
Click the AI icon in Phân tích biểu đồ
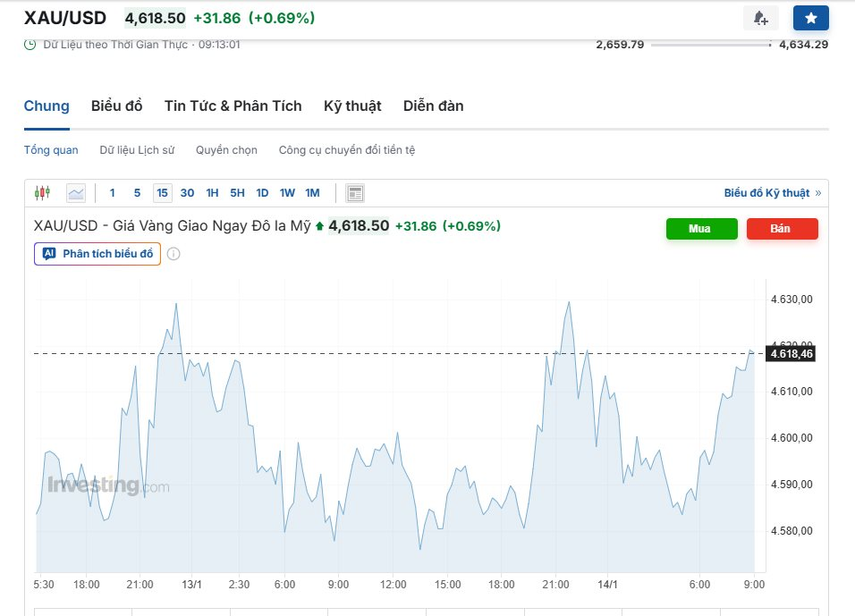click(x=49, y=254)
